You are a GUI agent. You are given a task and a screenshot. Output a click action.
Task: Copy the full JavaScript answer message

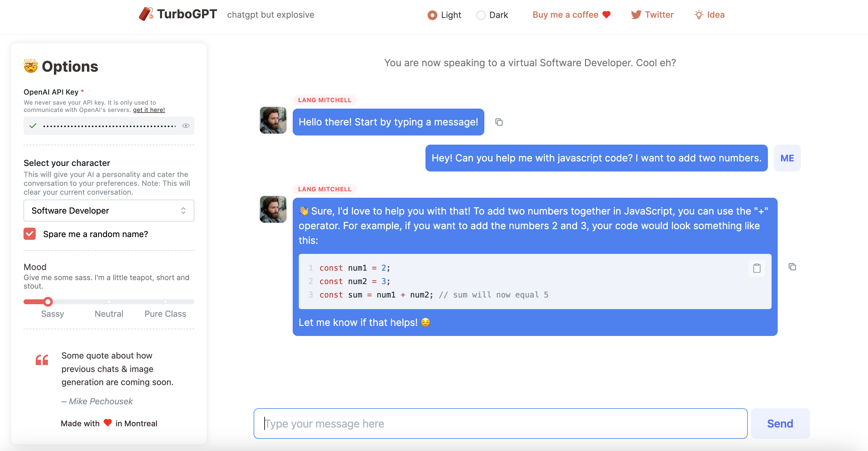pyautogui.click(x=792, y=267)
